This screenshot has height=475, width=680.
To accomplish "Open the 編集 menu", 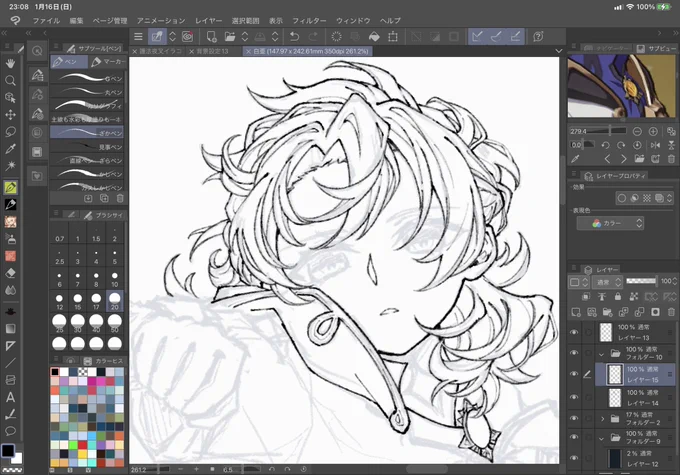I will (76, 20).
